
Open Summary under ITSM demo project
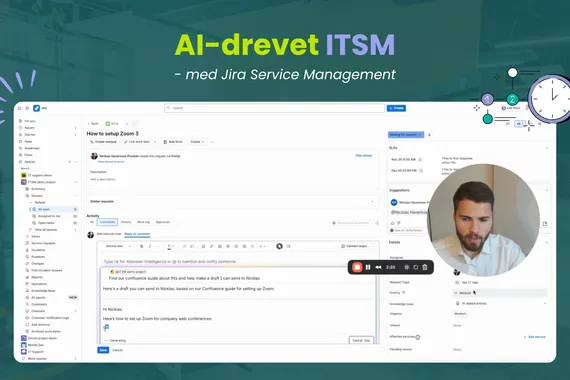tap(38, 189)
